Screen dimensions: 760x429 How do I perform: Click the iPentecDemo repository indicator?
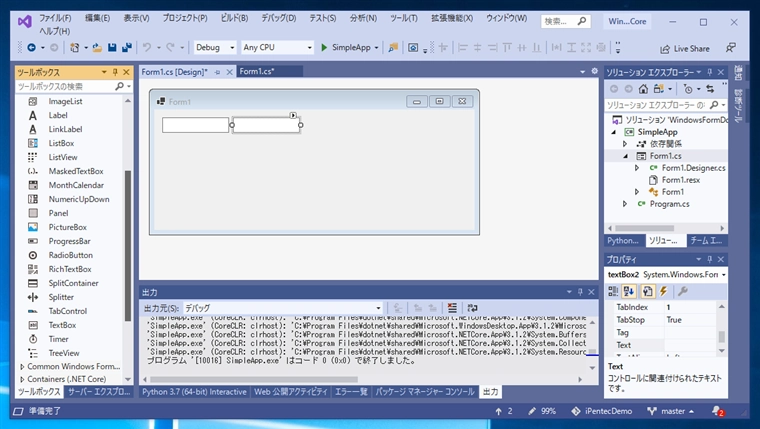602,411
